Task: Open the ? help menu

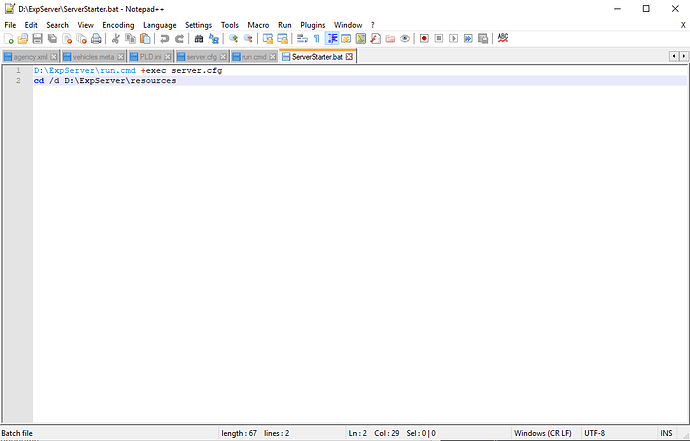Action: (x=373, y=25)
